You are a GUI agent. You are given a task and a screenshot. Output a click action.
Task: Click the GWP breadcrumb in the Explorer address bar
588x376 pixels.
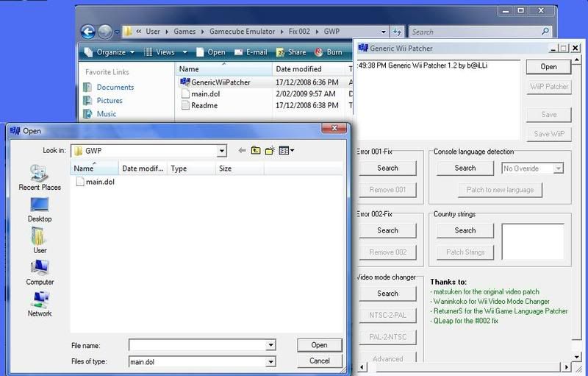tap(331, 32)
